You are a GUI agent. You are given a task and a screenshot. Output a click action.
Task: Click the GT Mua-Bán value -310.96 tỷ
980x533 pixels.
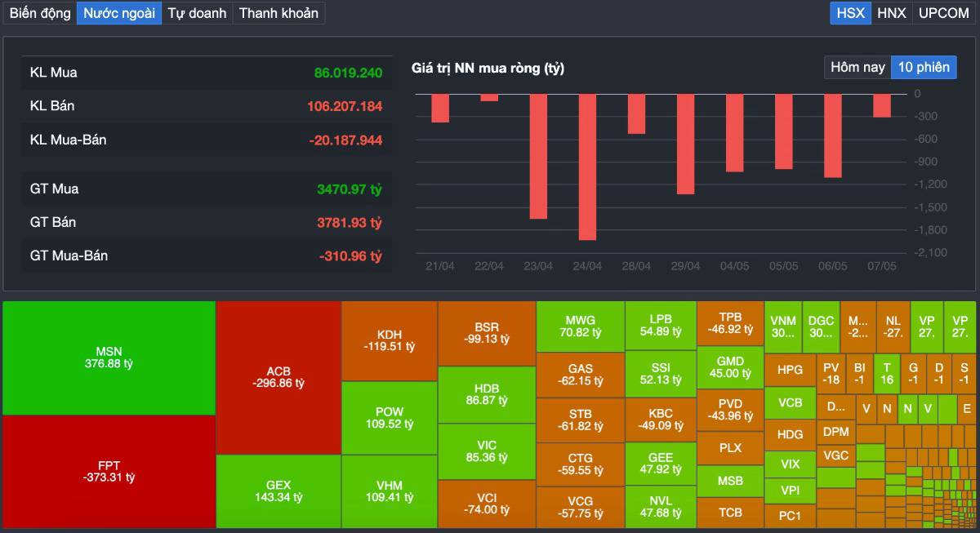(350, 256)
